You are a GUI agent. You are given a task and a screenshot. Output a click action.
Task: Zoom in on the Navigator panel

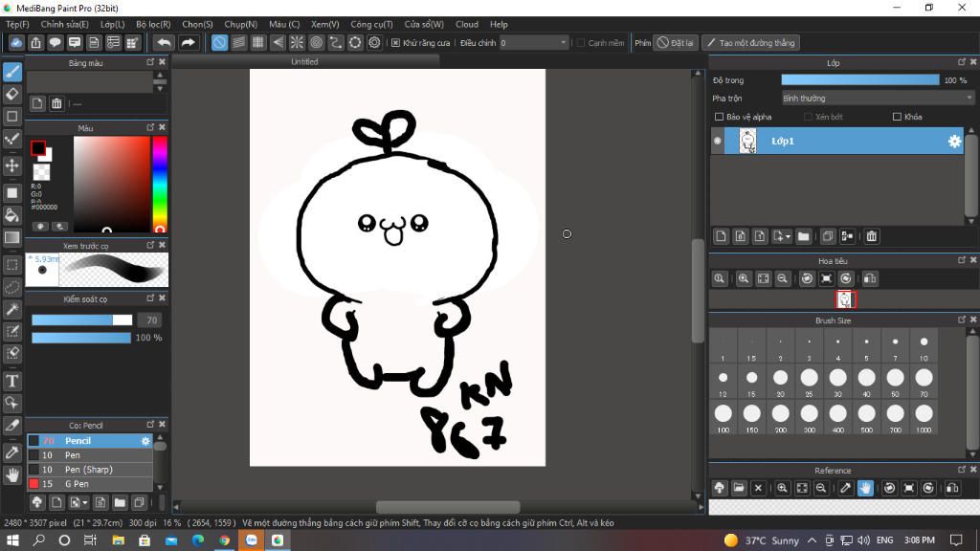click(743, 278)
